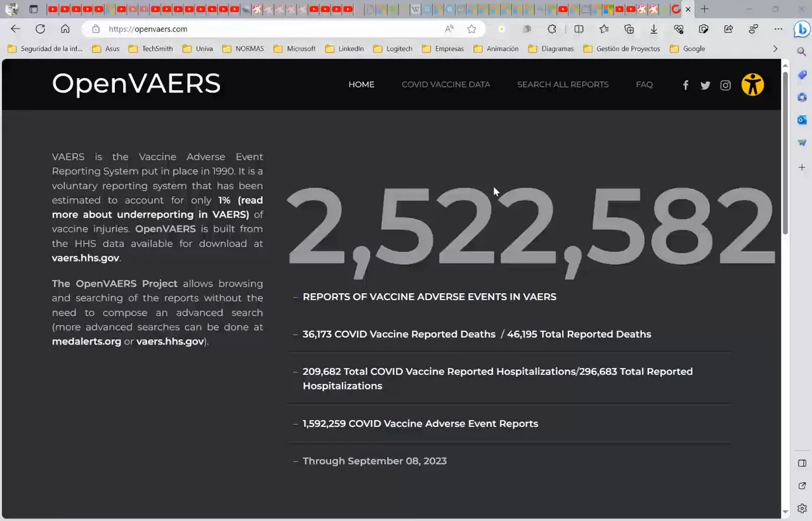812x521 pixels.
Task: Refresh the current page
Action: 40,29
